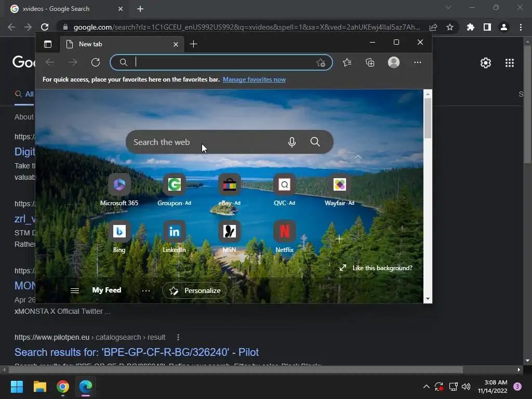Refresh the Edge page
The image size is (532, 399).
click(x=96, y=62)
